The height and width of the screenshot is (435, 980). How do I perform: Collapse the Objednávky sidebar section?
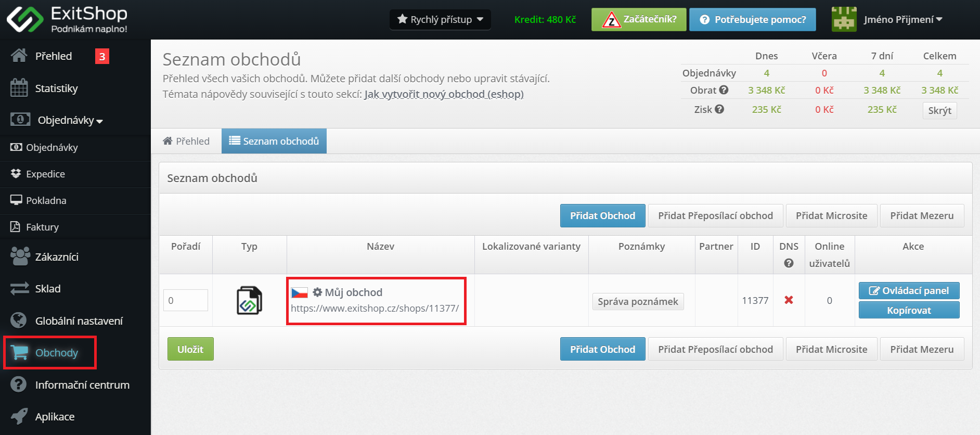[70, 120]
